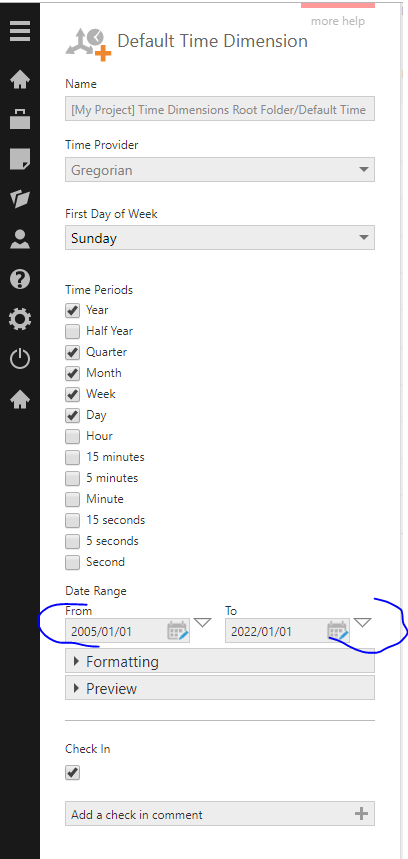Viewport: 408px width, 859px height.
Task: Uncheck the Week time period checkbox
Action: click(72, 394)
